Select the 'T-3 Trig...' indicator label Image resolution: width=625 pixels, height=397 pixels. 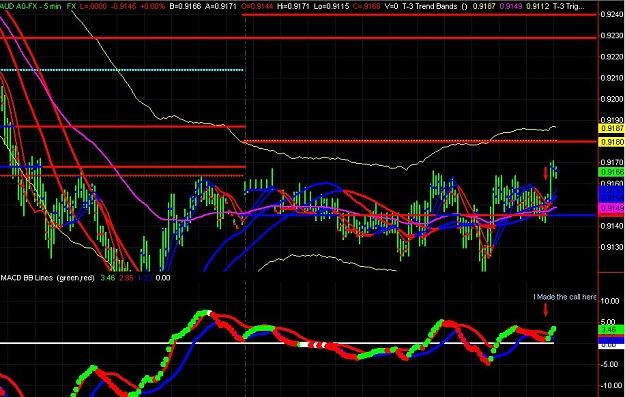(x=569, y=6)
